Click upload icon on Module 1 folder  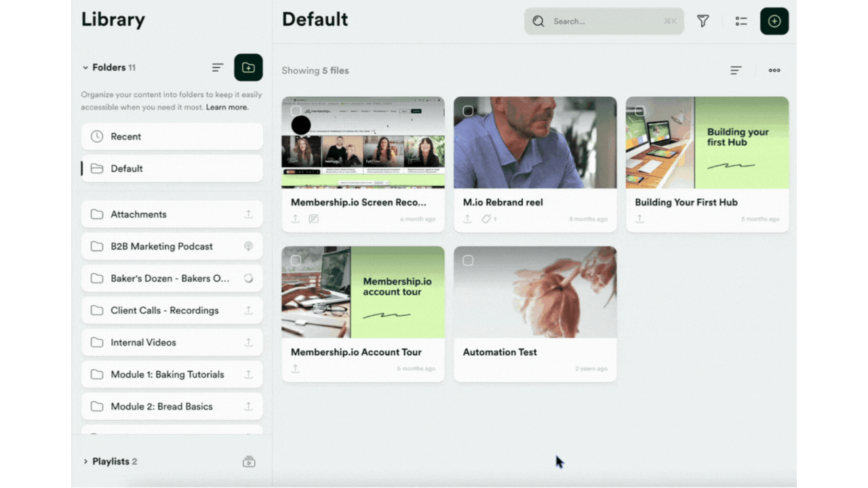click(x=248, y=374)
